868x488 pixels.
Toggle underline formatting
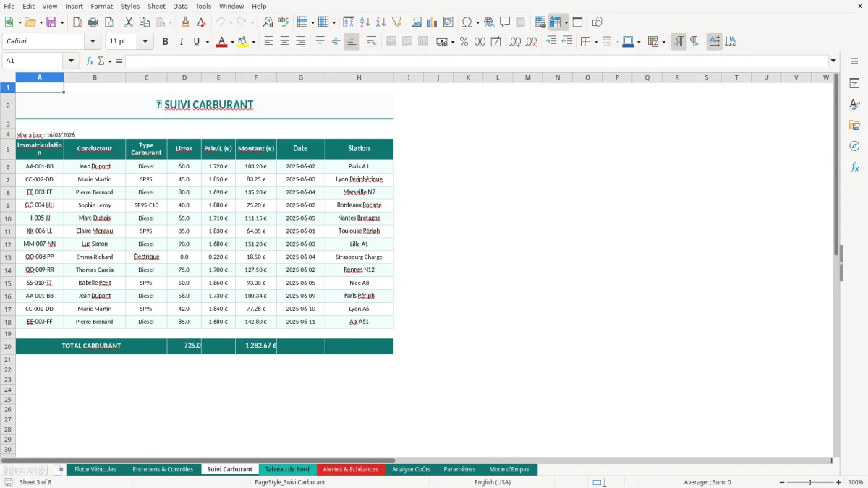click(196, 42)
